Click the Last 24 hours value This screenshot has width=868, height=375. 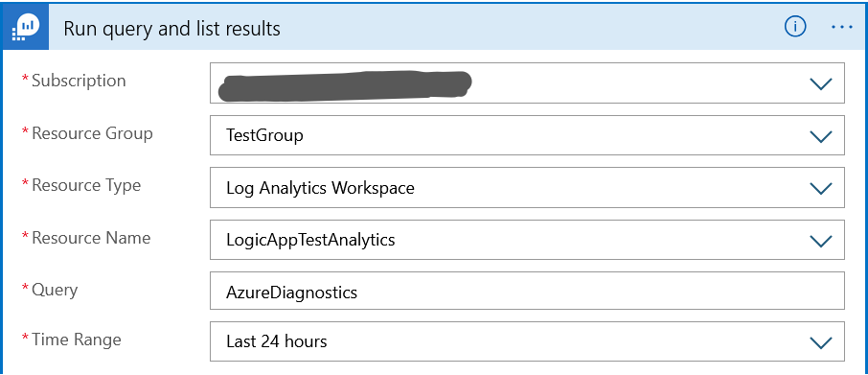(276, 341)
